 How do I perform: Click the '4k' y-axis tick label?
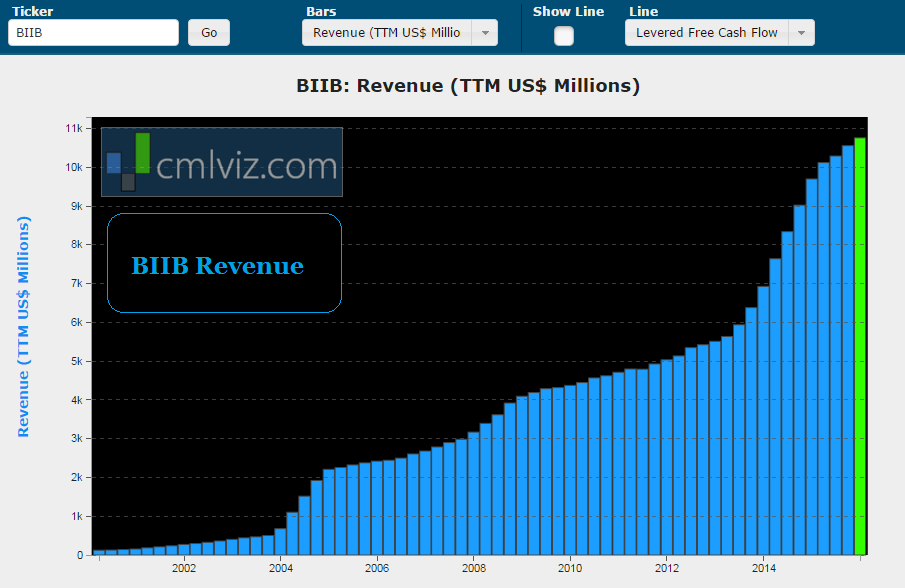point(77,400)
